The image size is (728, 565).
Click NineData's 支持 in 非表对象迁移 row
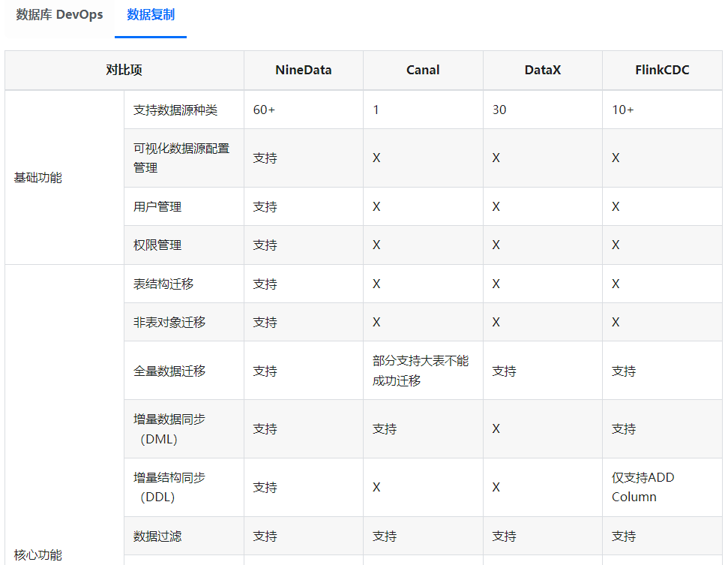coord(265,322)
